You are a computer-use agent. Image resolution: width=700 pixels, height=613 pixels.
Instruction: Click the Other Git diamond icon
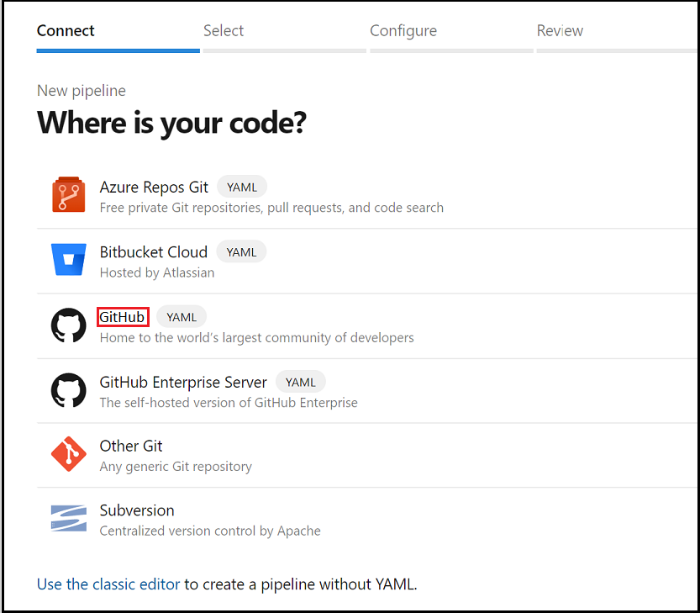pyautogui.click(x=68, y=455)
